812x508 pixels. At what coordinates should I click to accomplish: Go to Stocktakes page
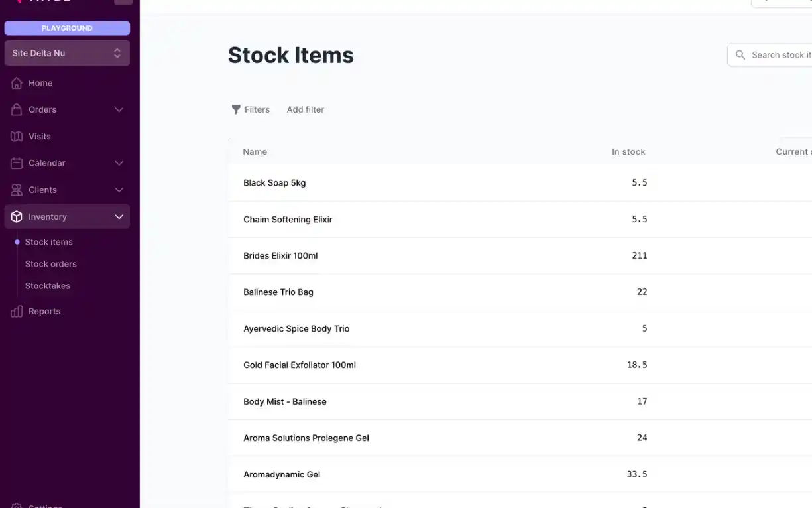(48, 286)
